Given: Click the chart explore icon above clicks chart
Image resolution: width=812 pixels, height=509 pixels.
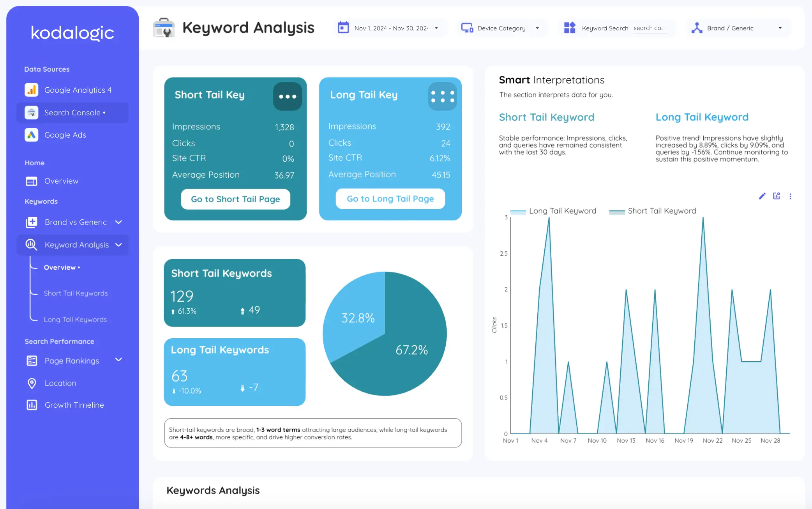Looking at the screenshot, I should click(777, 196).
